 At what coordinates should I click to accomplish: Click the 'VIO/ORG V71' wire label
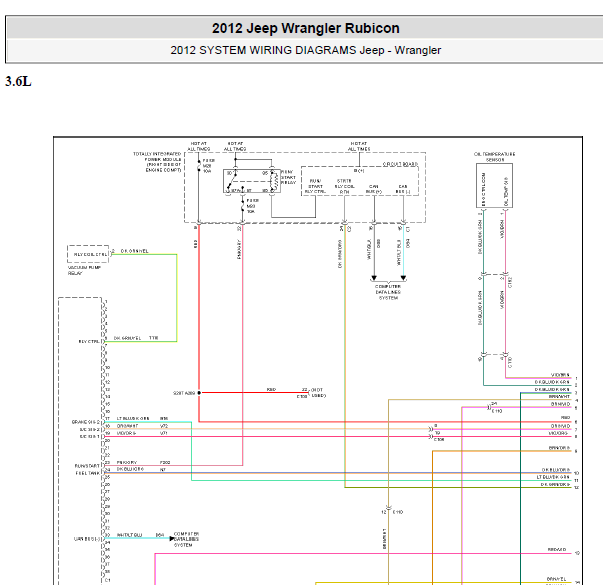[x=142, y=433]
